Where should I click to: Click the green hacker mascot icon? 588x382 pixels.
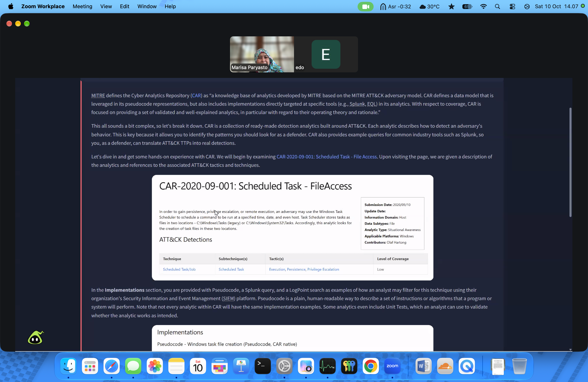tap(36, 337)
